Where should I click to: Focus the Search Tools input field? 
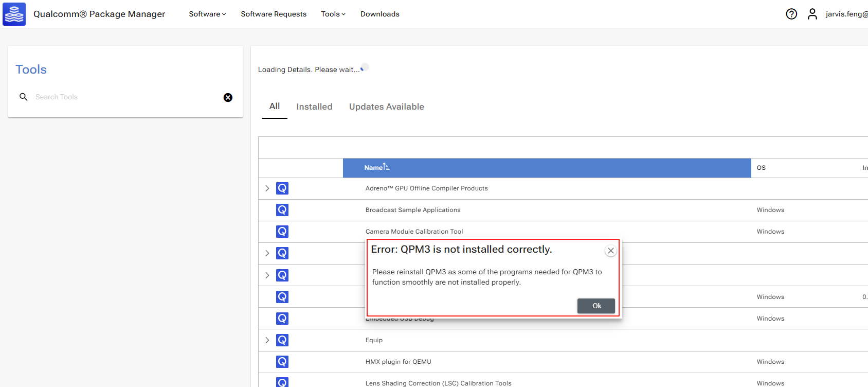(126, 97)
